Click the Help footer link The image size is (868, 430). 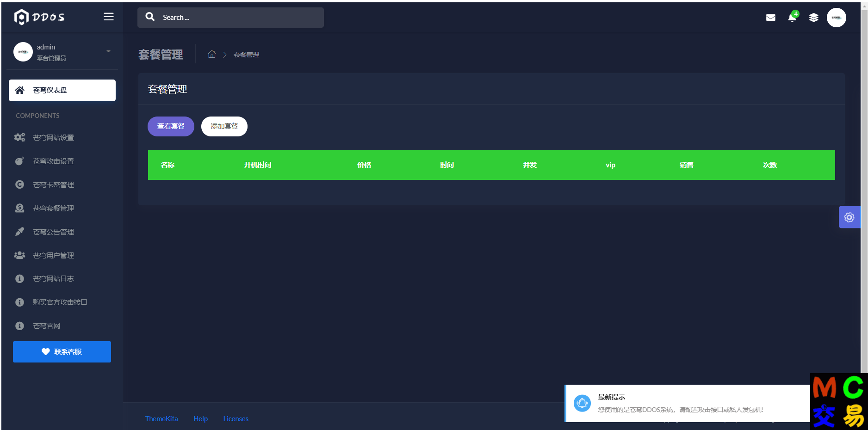(x=201, y=419)
